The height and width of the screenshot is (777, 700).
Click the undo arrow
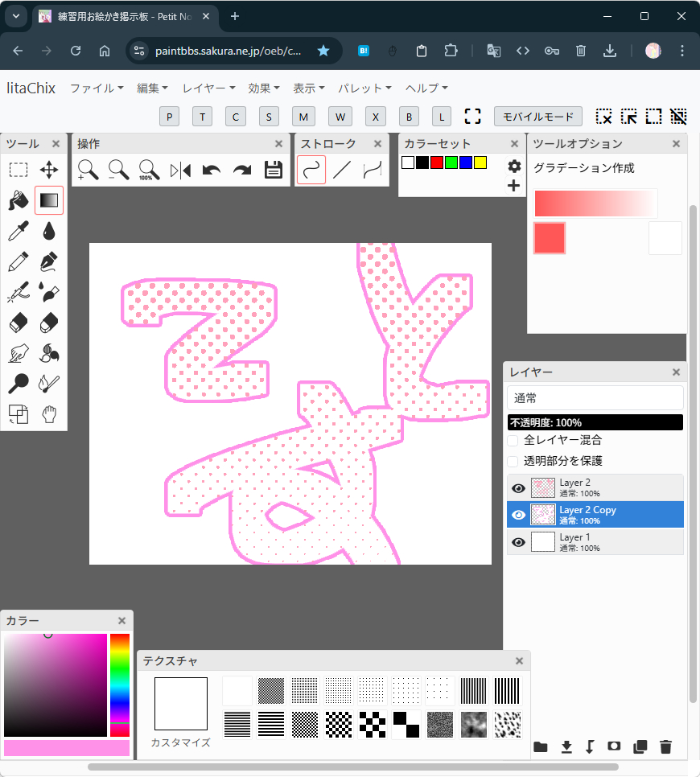(x=212, y=170)
